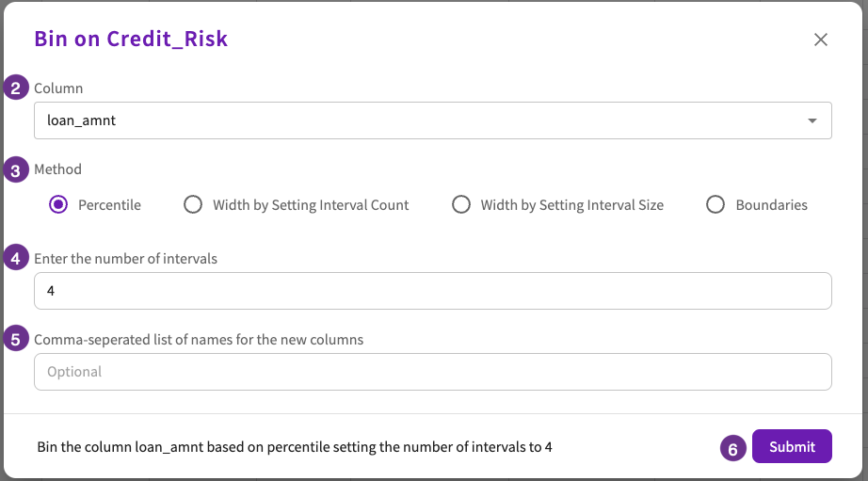Select the Boundaries radio option
Viewport: 868px width, 481px height.
715,205
